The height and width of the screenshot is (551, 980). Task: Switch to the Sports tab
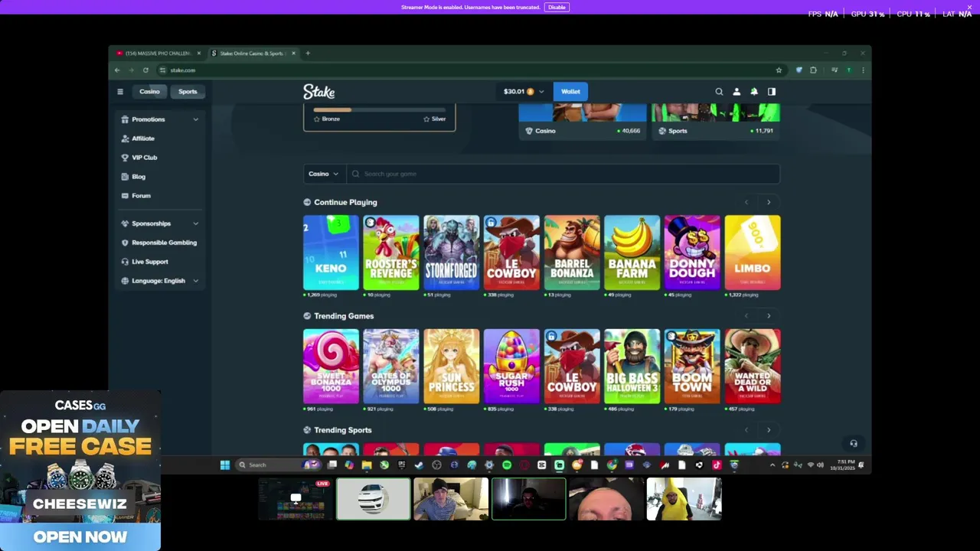[188, 92]
